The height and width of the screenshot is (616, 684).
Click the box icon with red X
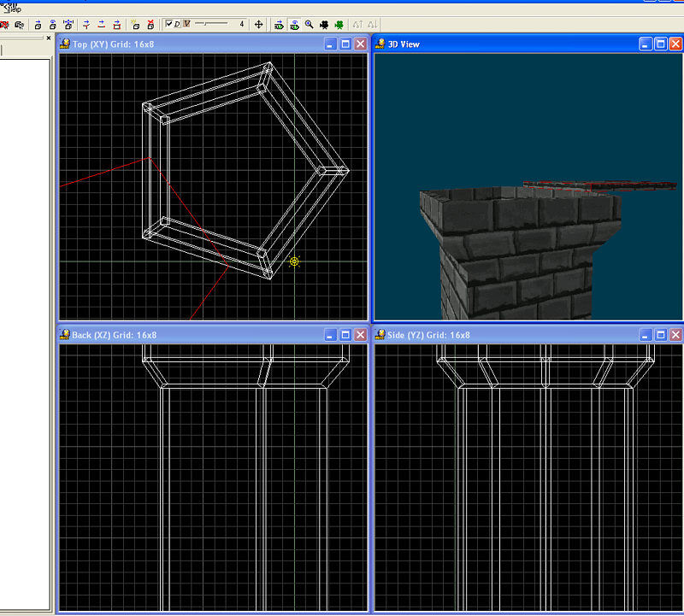[x=150, y=25]
